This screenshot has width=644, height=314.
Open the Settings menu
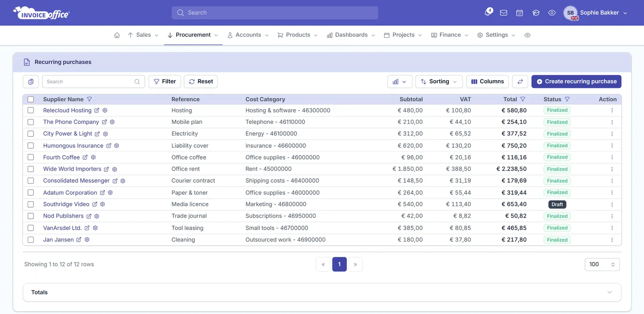[x=496, y=35]
